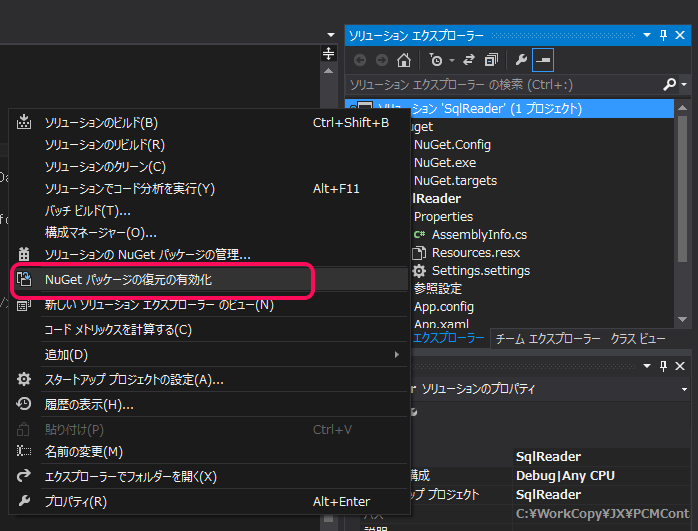Click the NuGet package manage icon in menu
Screen dimensions: 698x531
click(24, 254)
